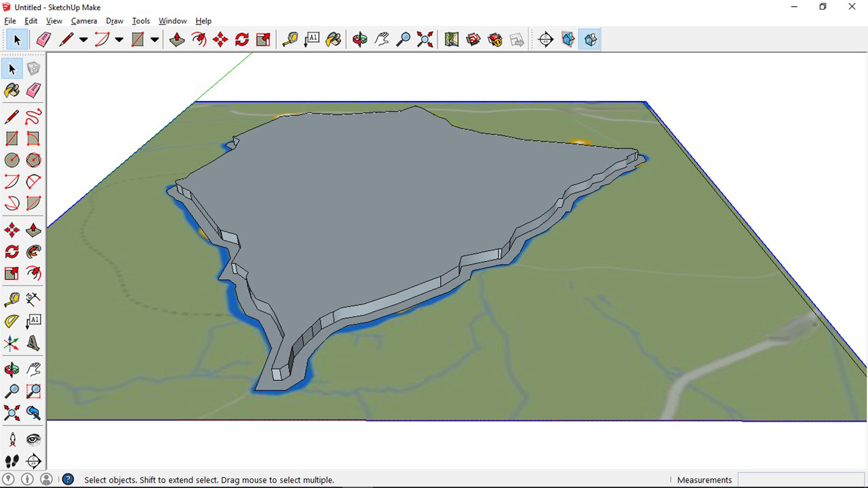Select Move tool in the top toolbar
Viewport: 868px width, 488px height.
point(220,39)
